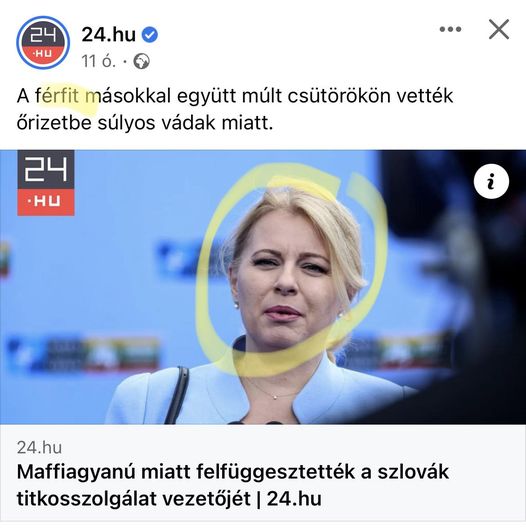The image size is (526, 532).
Task: Click the highlighted word "férfit"
Action: pyautogui.click(x=57, y=96)
